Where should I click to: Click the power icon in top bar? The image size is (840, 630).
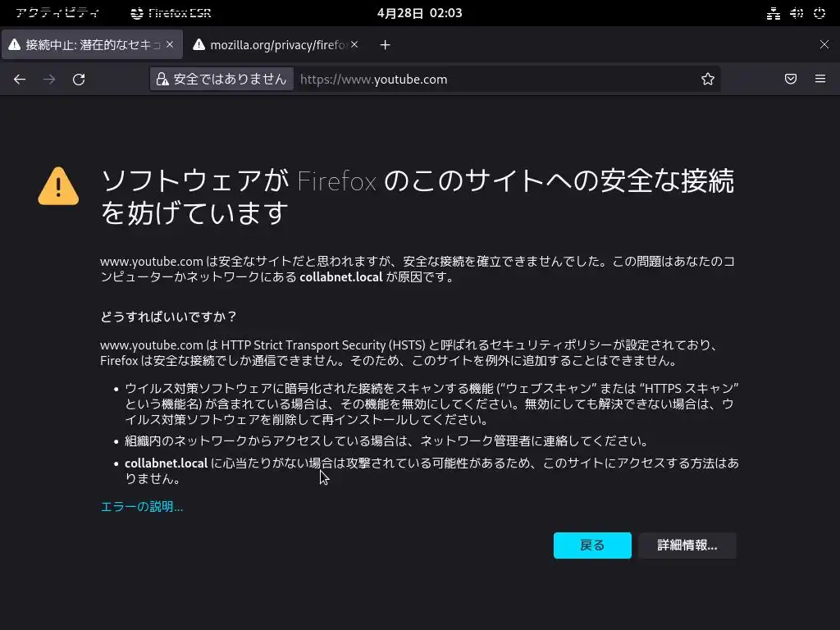click(x=819, y=13)
